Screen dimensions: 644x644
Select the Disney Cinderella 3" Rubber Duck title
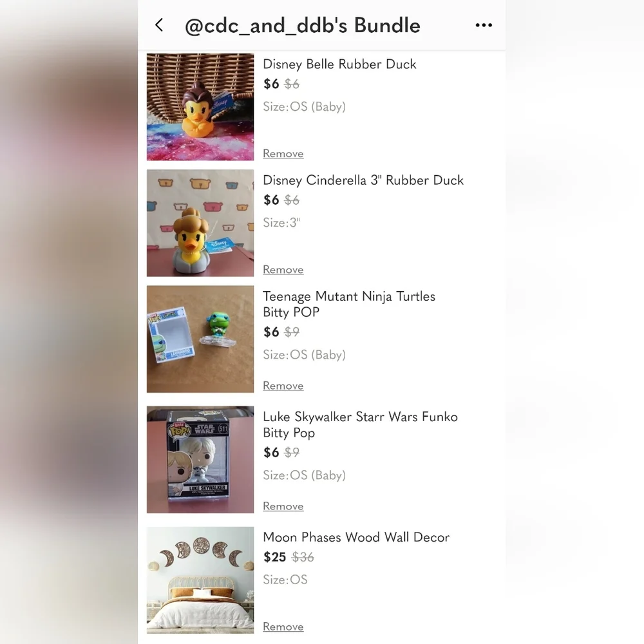coord(363,180)
